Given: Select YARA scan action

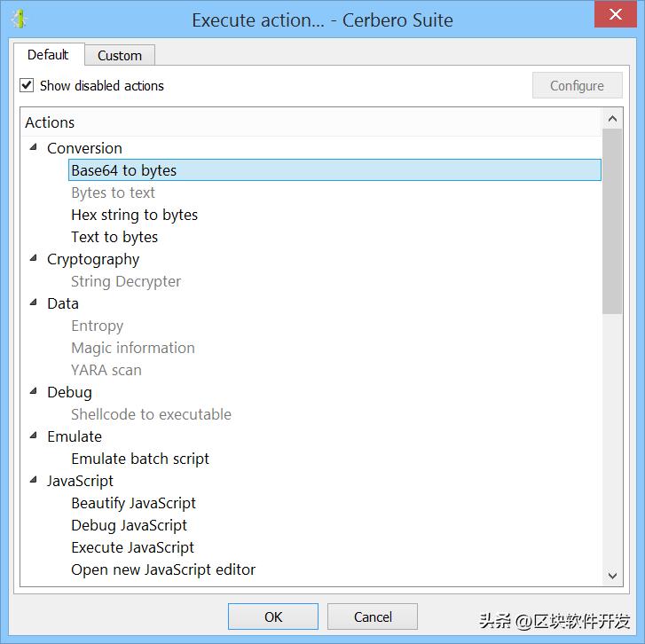Looking at the screenshot, I should [x=106, y=370].
